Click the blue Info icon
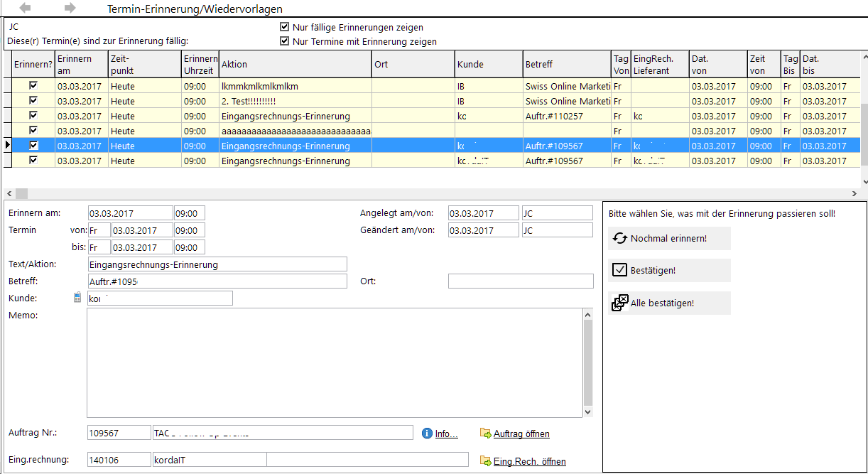868x474 pixels. pyautogui.click(x=427, y=433)
